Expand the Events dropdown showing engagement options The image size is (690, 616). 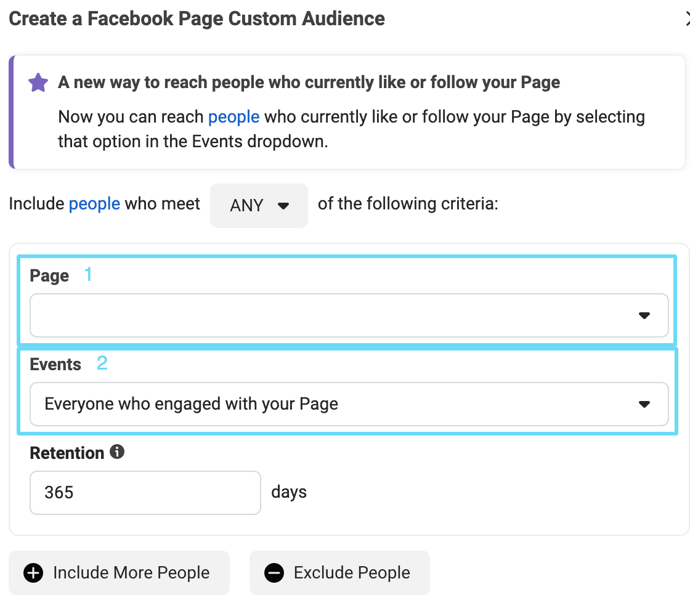point(349,404)
